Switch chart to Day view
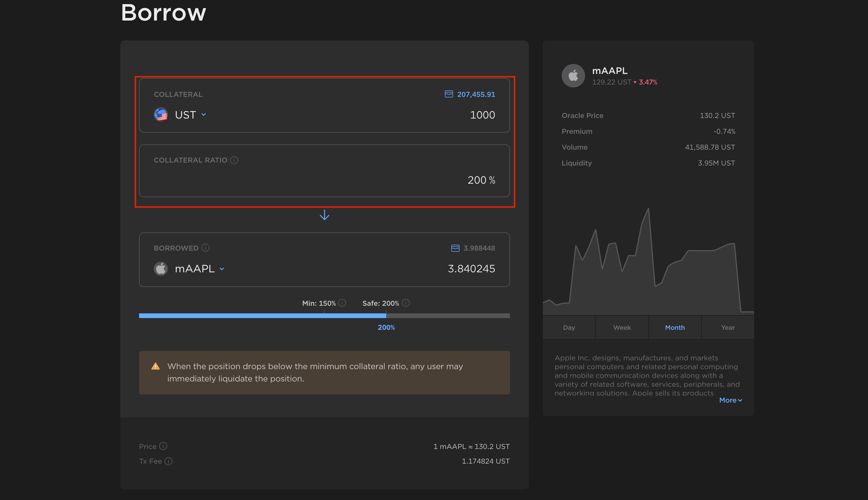The height and width of the screenshot is (500, 868). 569,327
